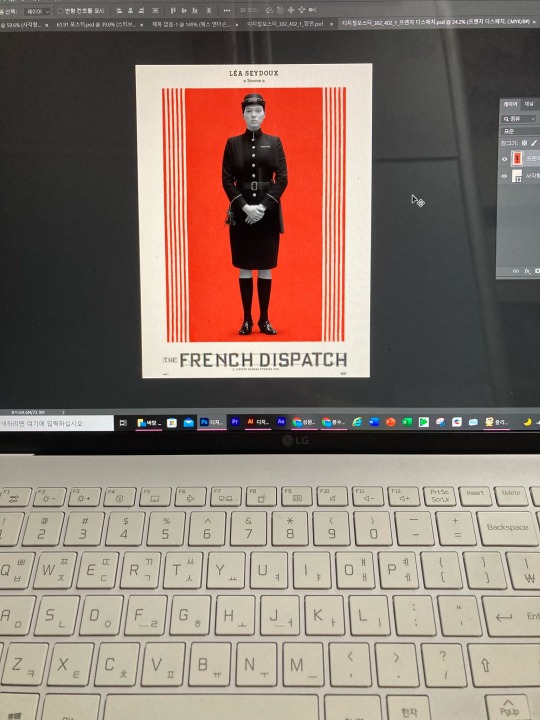This screenshot has height=720, width=540.
Task: Switch to the 채널 panel tab
Action: 529,104
